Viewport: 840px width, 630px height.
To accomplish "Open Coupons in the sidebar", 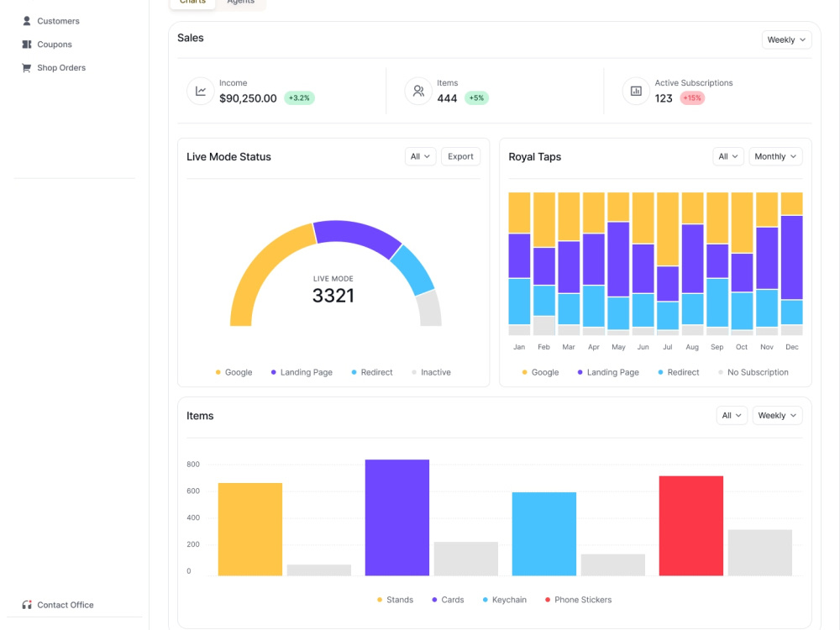I will [46, 45].
